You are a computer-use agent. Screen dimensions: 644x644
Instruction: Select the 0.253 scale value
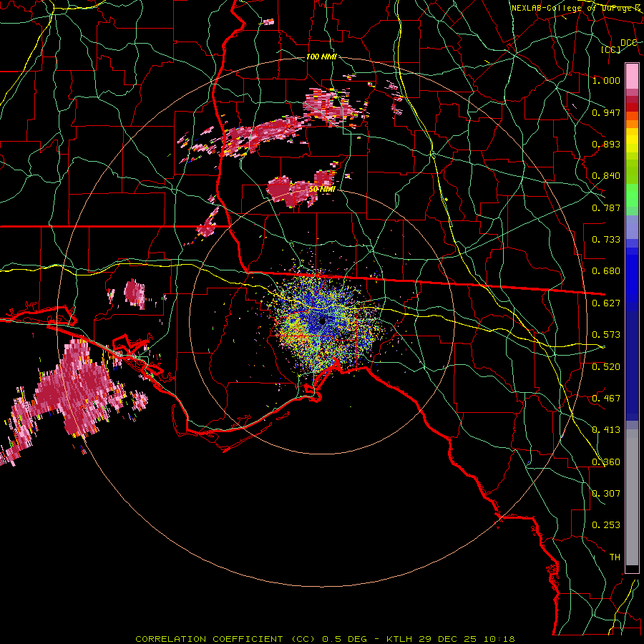tap(606, 525)
